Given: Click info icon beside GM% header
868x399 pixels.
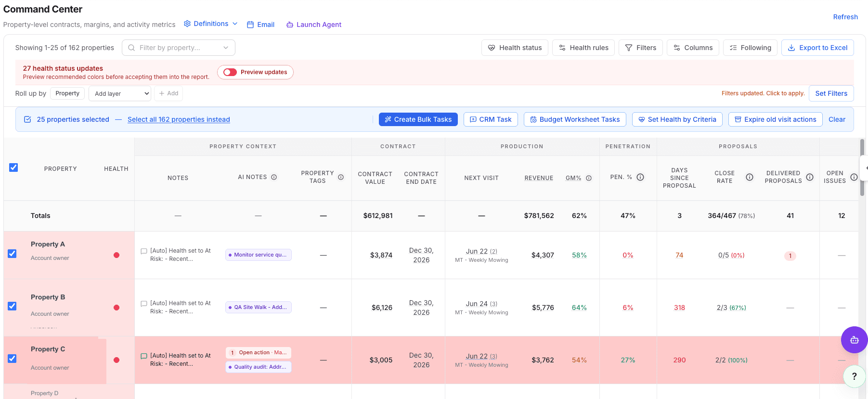Looking at the screenshot, I should 589,178.
